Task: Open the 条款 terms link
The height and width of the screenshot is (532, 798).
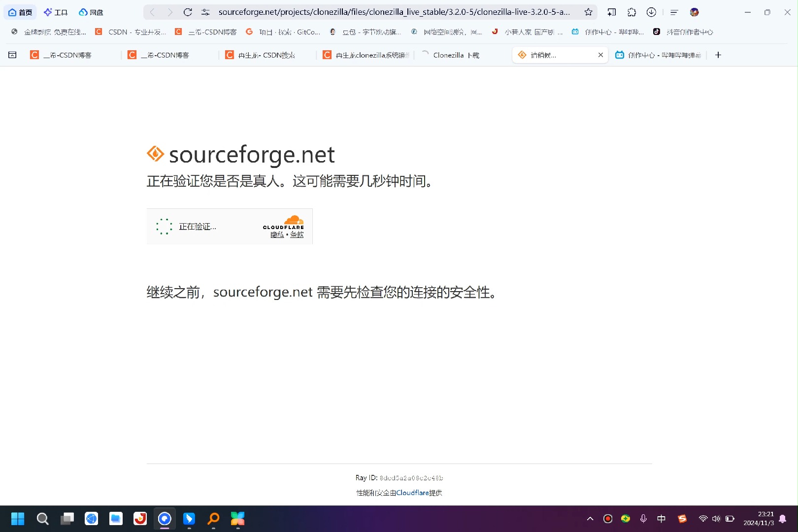Action: pos(297,235)
